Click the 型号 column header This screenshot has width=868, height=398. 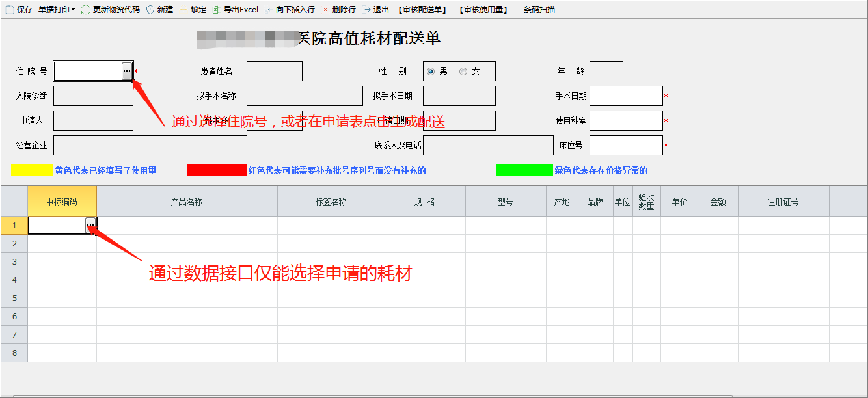(x=506, y=202)
